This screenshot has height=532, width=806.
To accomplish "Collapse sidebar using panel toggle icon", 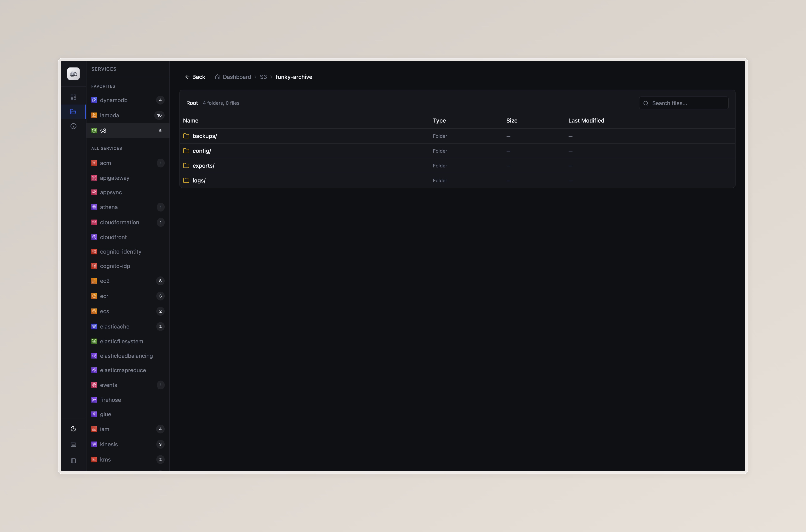I will [x=73, y=461].
